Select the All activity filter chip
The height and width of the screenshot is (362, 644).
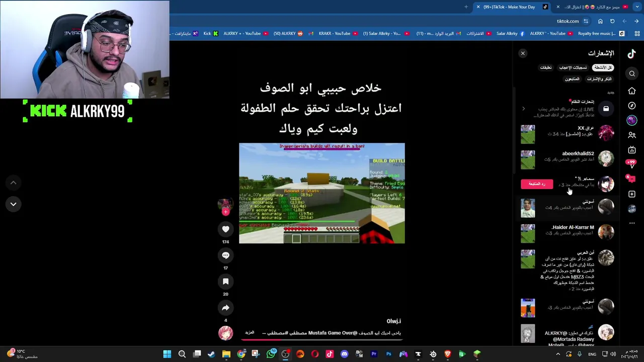(x=603, y=67)
